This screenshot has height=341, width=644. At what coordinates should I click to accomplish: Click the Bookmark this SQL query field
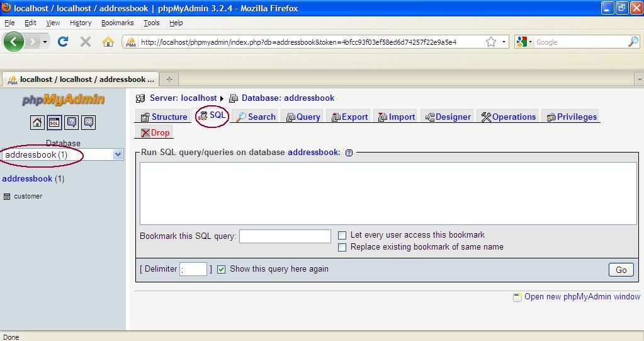pyautogui.click(x=285, y=236)
